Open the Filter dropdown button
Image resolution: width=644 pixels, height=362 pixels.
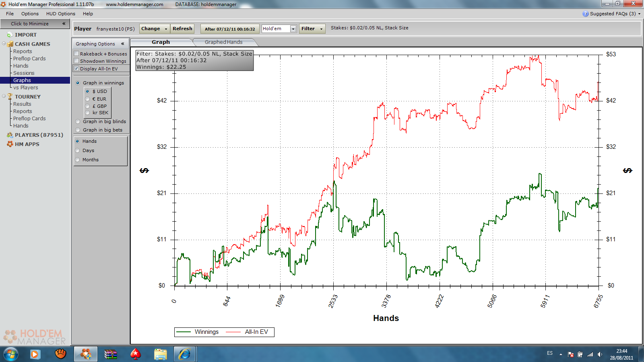pos(312,29)
